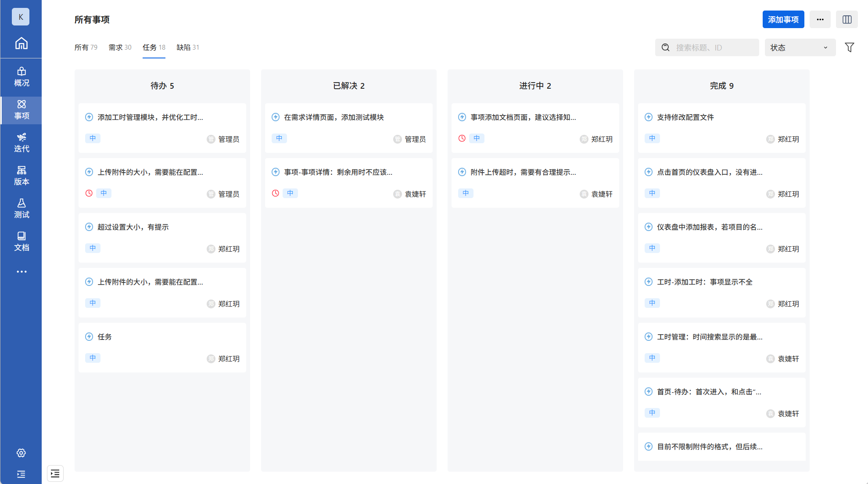This screenshot has height=484, width=868.
Task: Open 测试 testing in sidebar
Action: click(x=21, y=209)
